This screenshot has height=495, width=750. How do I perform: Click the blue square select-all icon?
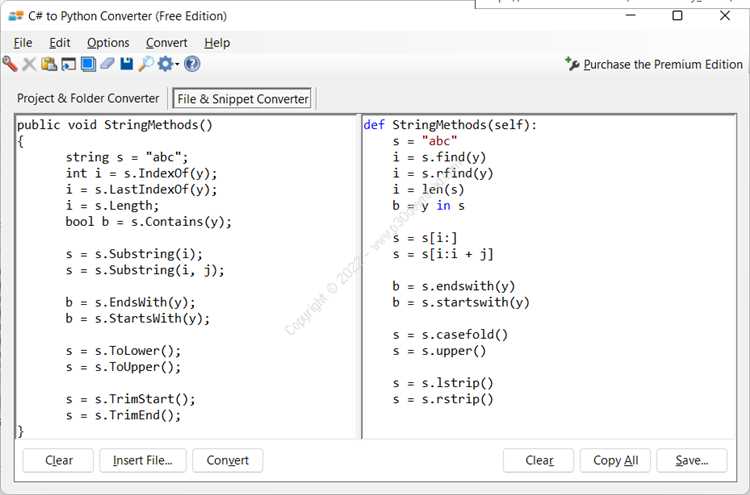87,64
